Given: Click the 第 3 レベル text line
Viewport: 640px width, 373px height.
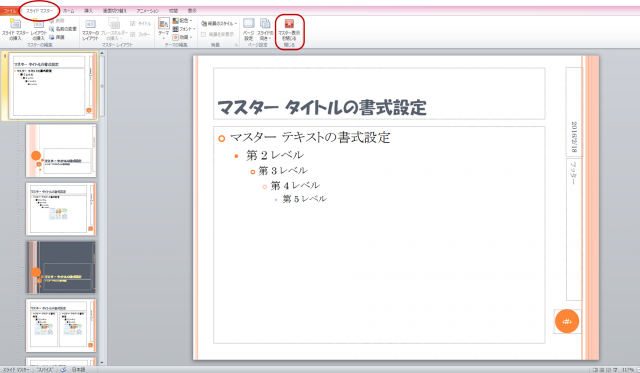Looking at the screenshot, I should tap(282, 171).
